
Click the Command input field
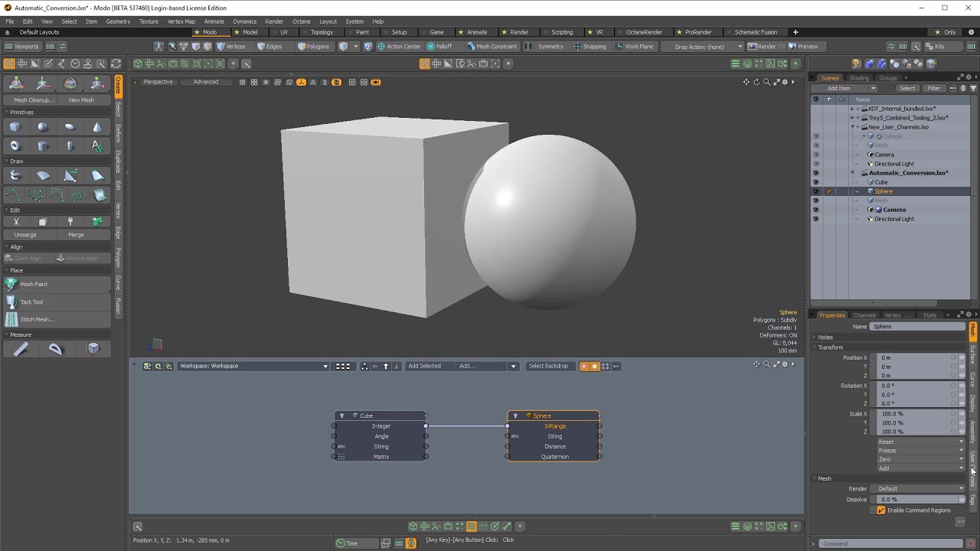pos(891,543)
